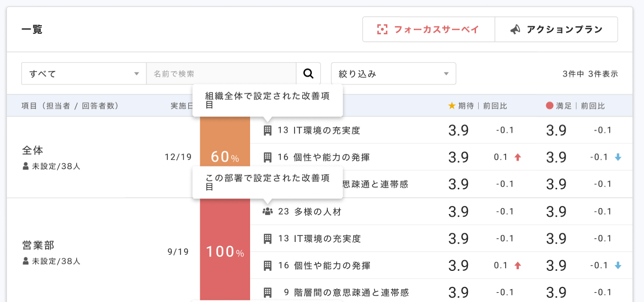Viewport: 644px width, 302px height.
Task: Click the arrow of the すべて combo box
Action: pos(136,73)
